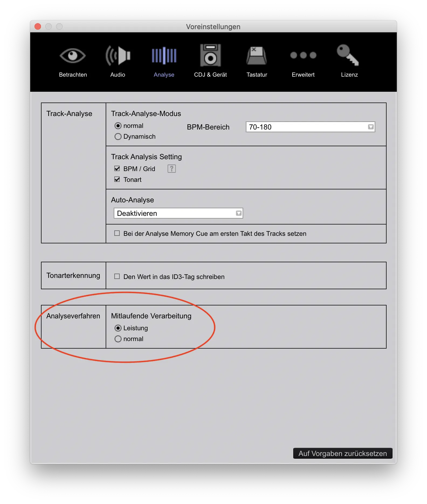427x504 pixels.
Task: Select the Leistung radio button
Action: [x=118, y=328]
